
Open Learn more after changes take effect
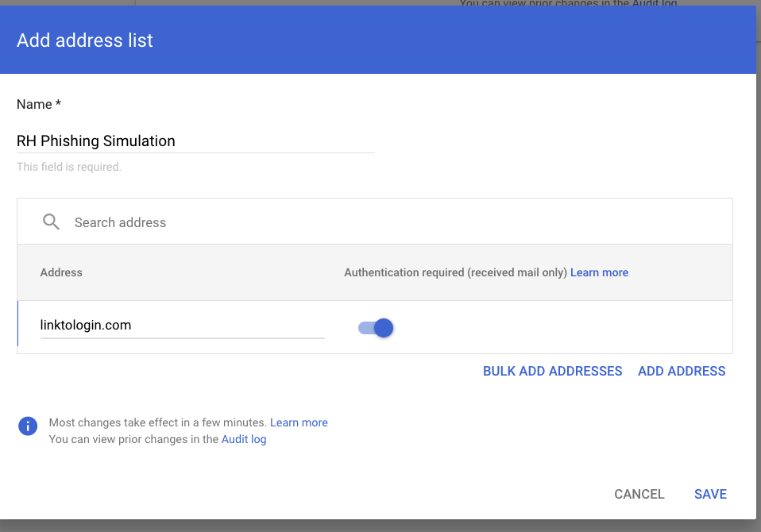pos(299,422)
